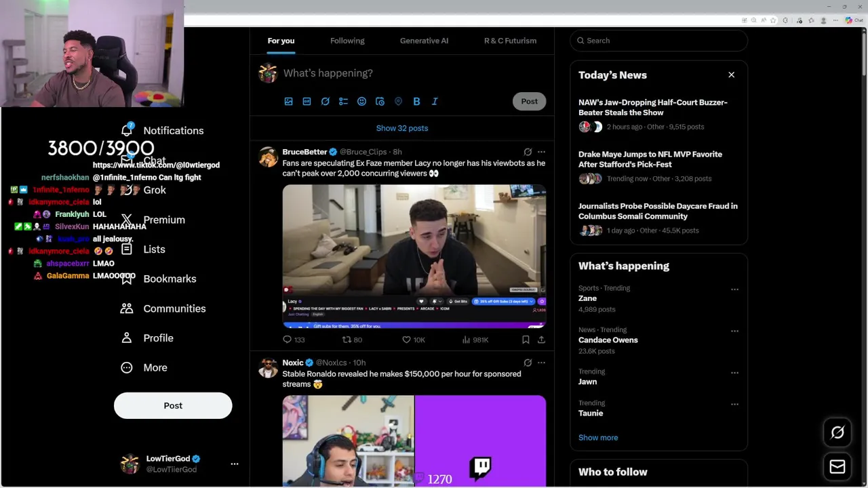Open purple Twitch image in Noxic's post
The image size is (868, 488).
[480, 441]
